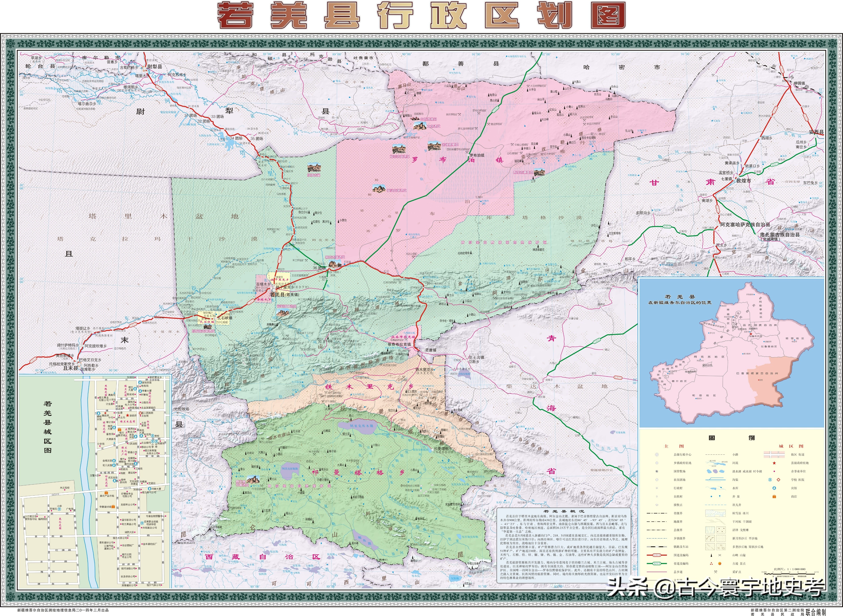Click the 若羌县概况 description text box
This screenshot has height=616, width=843.
click(x=564, y=546)
